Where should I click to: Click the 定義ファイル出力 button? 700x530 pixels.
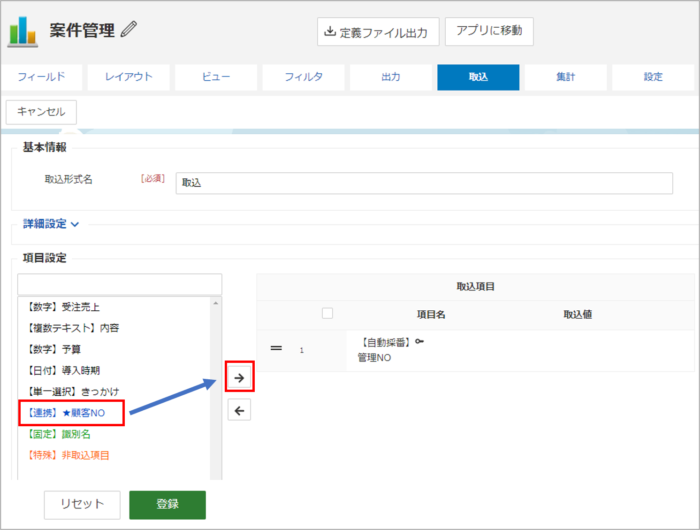378,32
